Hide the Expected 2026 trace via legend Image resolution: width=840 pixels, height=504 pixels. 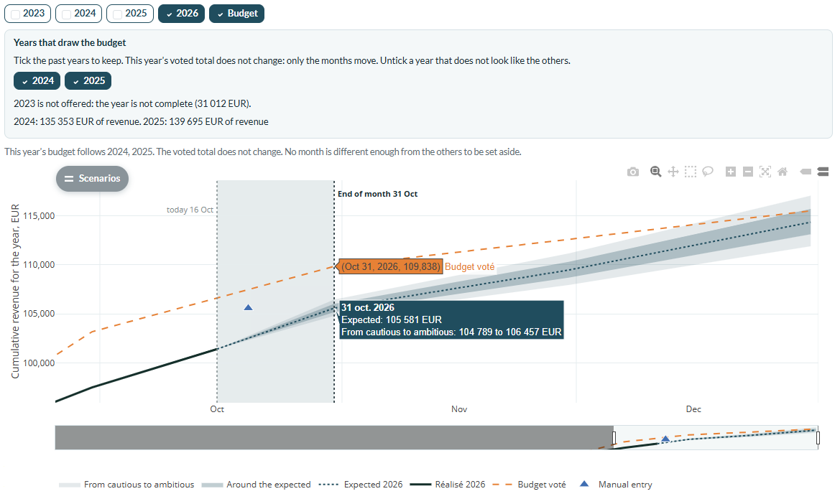pos(361,484)
